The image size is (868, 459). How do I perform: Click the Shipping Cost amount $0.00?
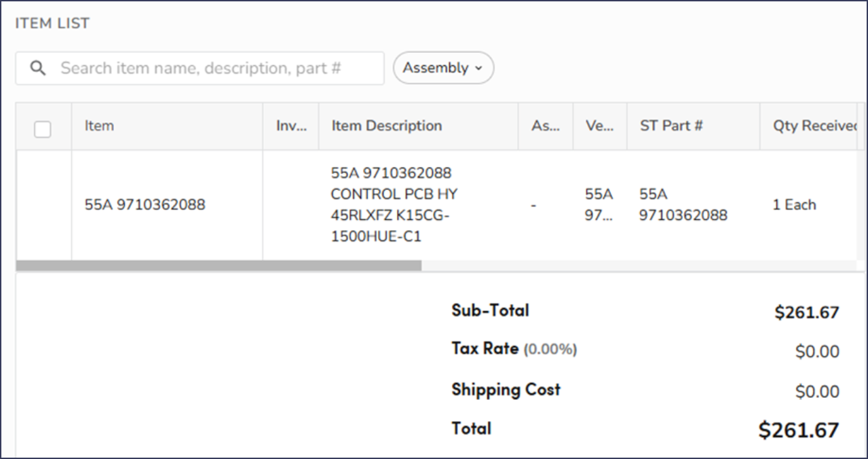(x=817, y=392)
